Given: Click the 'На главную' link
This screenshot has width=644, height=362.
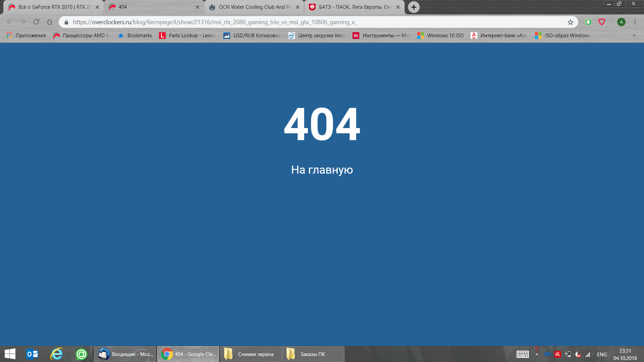Looking at the screenshot, I should pyautogui.click(x=322, y=170).
